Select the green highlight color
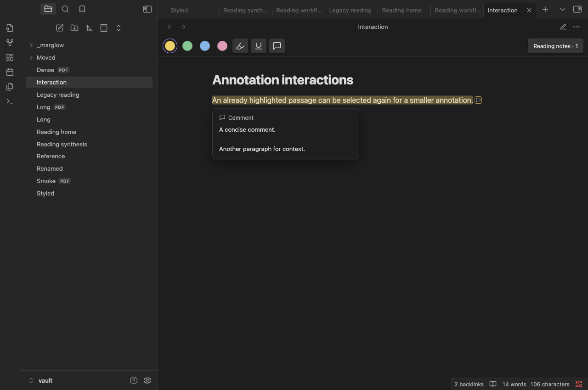 [x=187, y=46]
